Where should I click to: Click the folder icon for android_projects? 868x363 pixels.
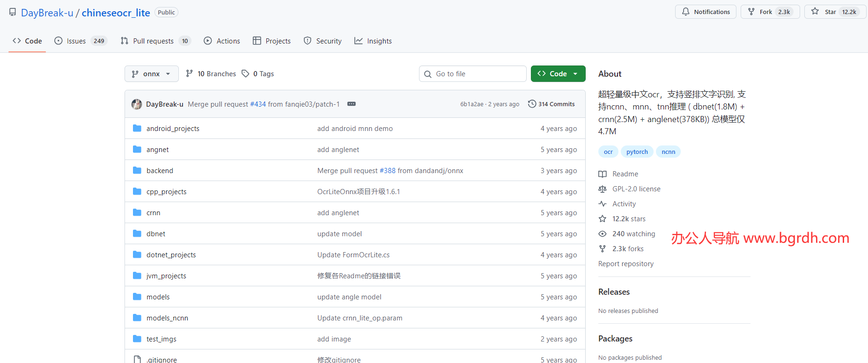[137, 128]
